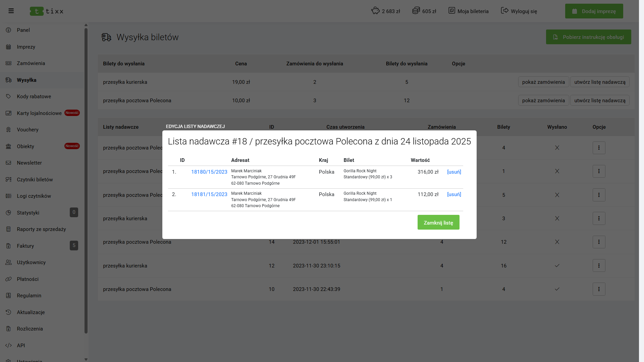Open options menu for list ID 12
Image resolution: width=644 pixels, height=362 pixels.
(599, 266)
